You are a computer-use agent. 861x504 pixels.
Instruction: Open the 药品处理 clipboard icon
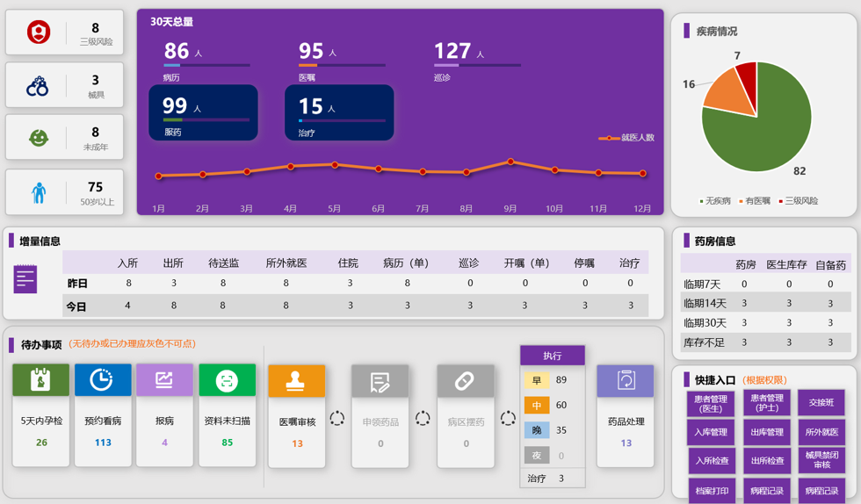(x=626, y=381)
